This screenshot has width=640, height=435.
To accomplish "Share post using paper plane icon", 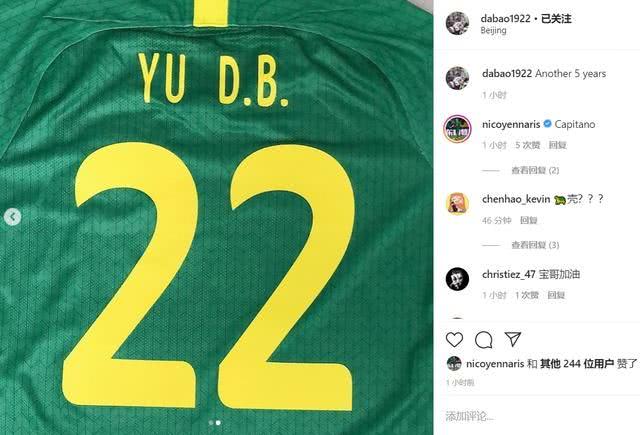I will 513,339.
